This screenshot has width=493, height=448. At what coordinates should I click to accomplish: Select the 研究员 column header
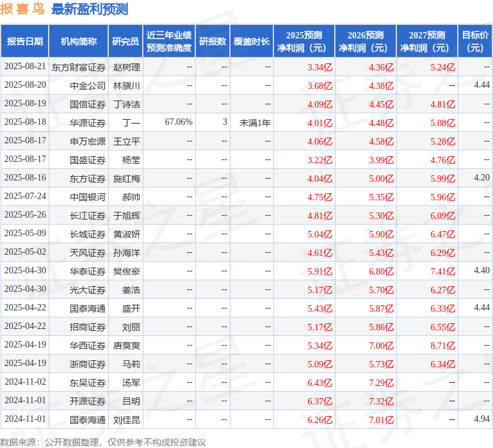(125, 42)
